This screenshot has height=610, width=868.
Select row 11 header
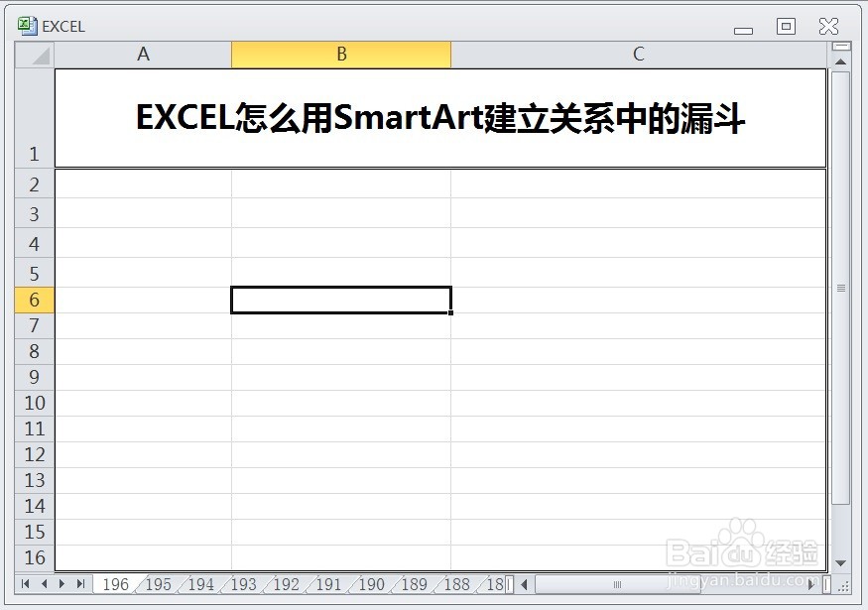35,429
